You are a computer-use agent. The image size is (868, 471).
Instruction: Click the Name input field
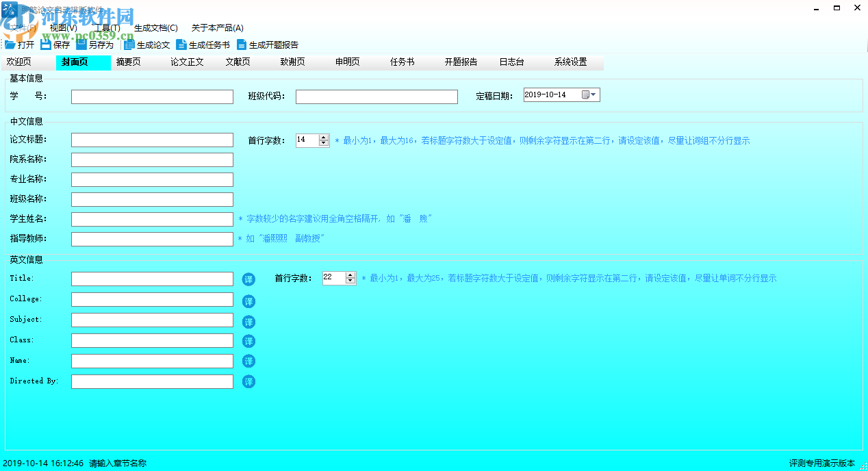[152, 361]
